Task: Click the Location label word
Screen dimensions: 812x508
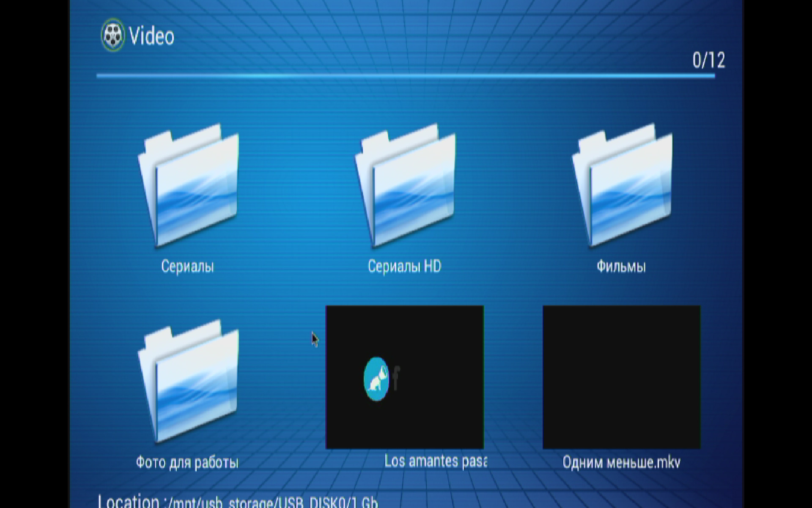Action: tap(129, 502)
